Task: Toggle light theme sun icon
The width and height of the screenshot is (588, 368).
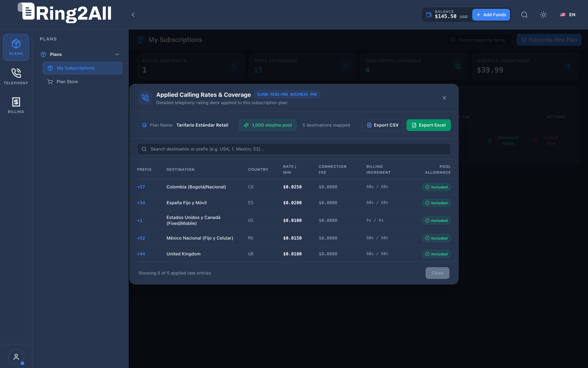Action: [x=544, y=15]
